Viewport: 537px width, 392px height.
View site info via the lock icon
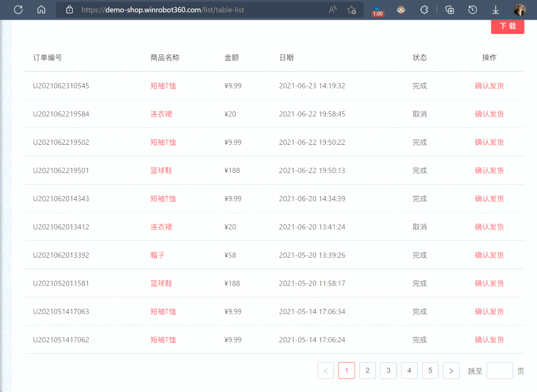pos(70,9)
